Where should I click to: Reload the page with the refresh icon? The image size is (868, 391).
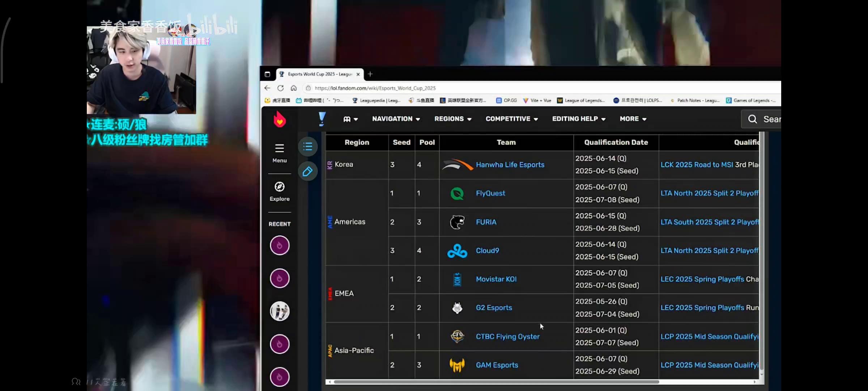coord(280,88)
